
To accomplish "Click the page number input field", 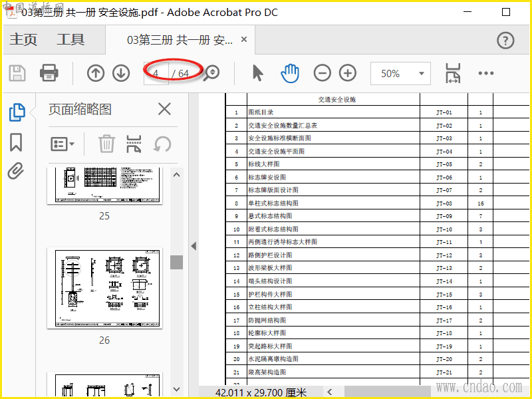I will pos(156,73).
